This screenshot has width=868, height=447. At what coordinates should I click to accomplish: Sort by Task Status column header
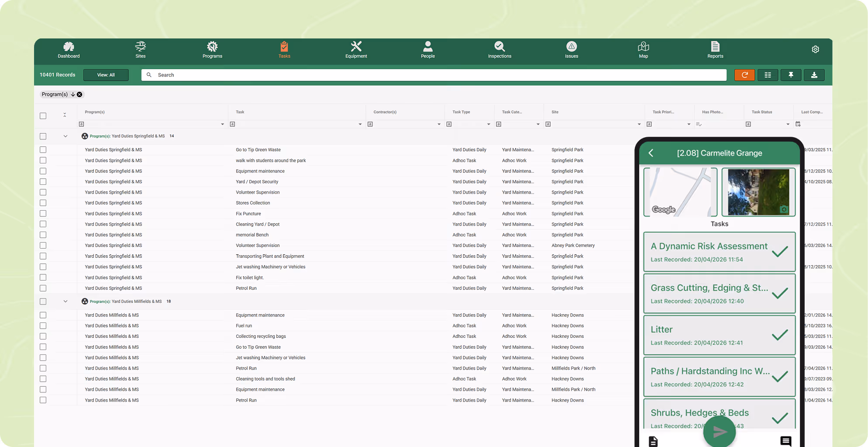[x=762, y=112]
